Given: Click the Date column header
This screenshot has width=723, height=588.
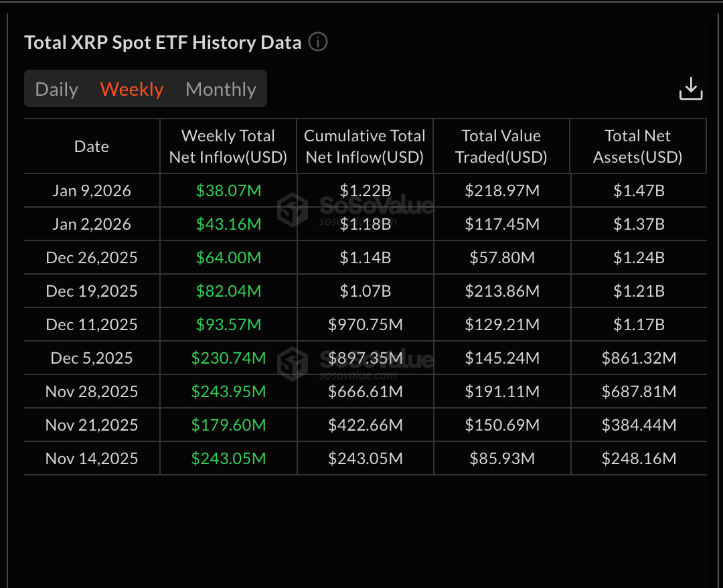Looking at the screenshot, I should (91, 146).
